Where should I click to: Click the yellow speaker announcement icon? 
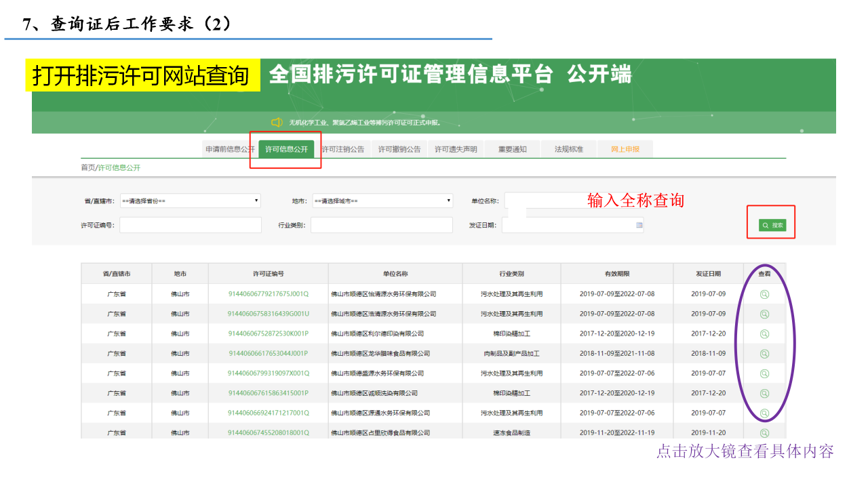coord(277,123)
